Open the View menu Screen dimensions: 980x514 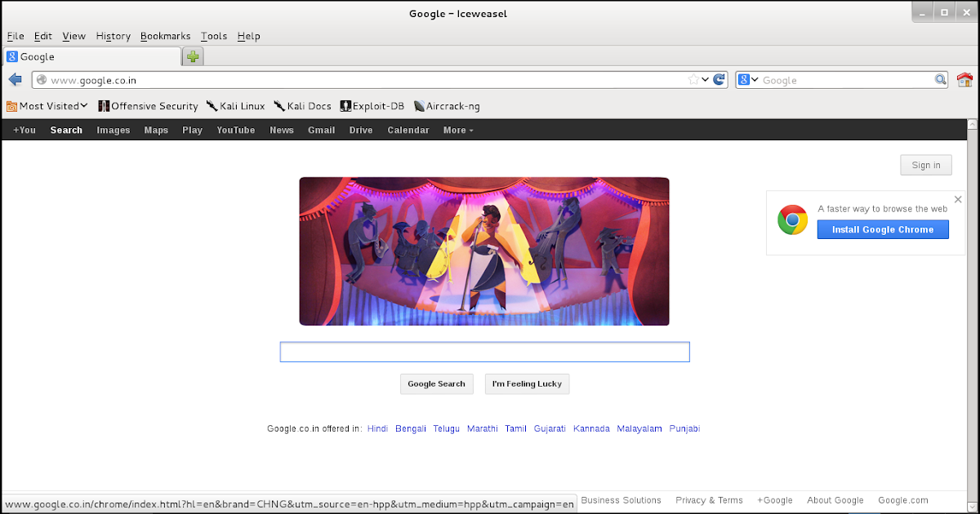pos(73,36)
